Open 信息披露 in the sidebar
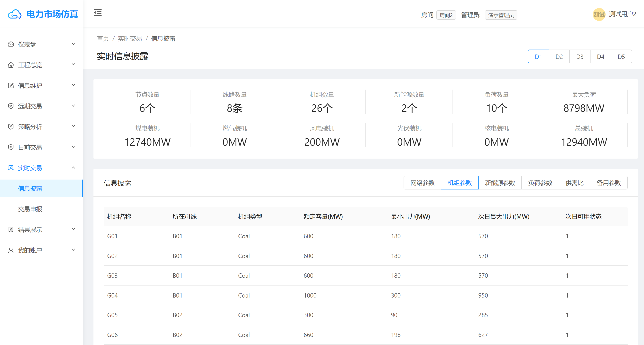The width and height of the screenshot is (644, 345). pos(41,188)
